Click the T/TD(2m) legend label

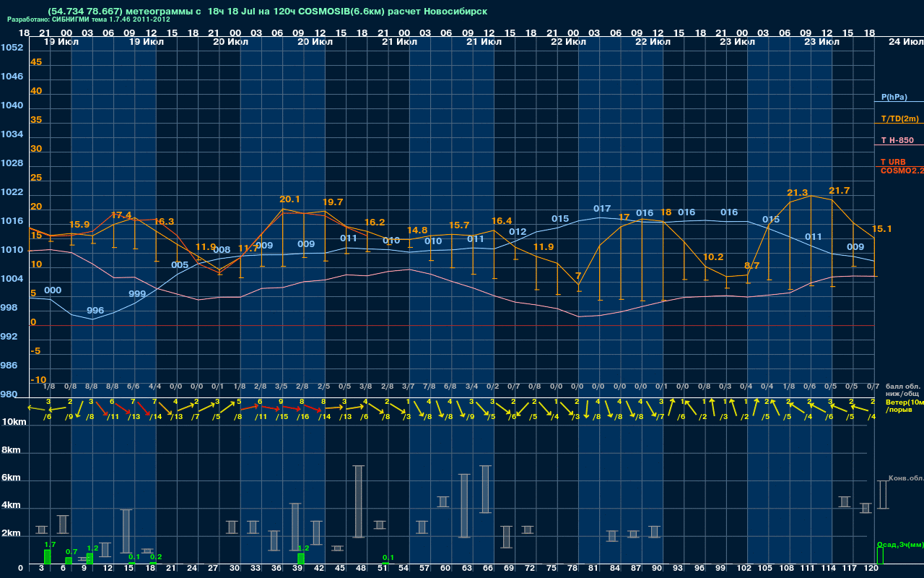899,118
